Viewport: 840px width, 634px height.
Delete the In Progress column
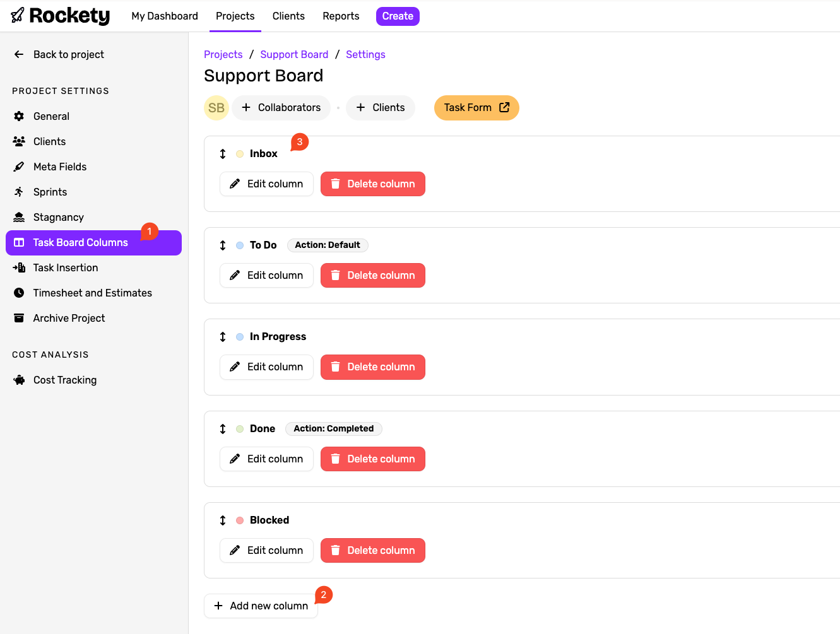click(x=372, y=367)
